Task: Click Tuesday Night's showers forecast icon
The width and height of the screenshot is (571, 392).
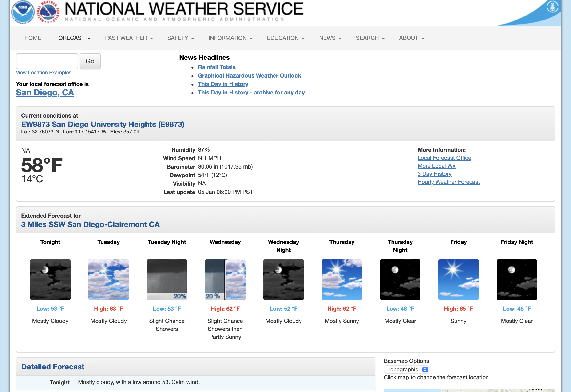Action: (x=167, y=279)
